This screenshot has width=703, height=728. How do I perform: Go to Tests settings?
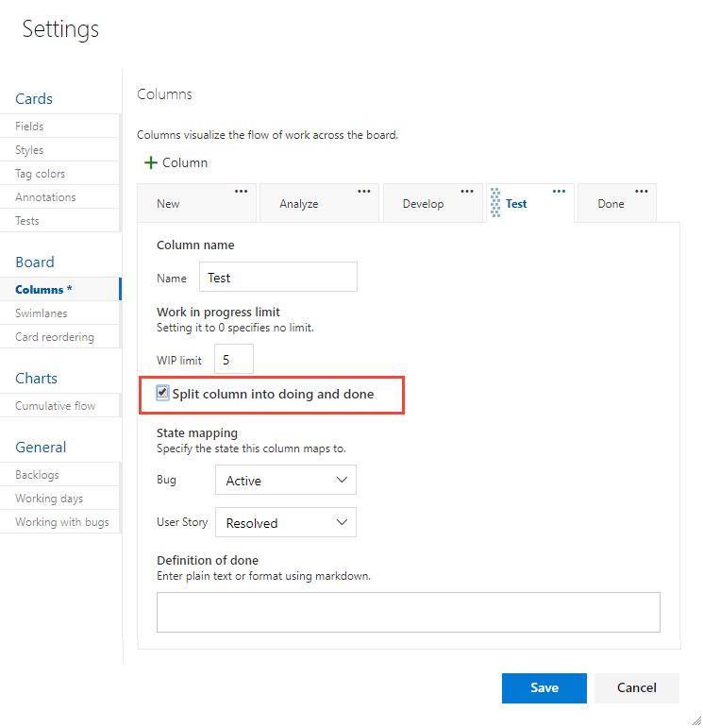point(59,221)
